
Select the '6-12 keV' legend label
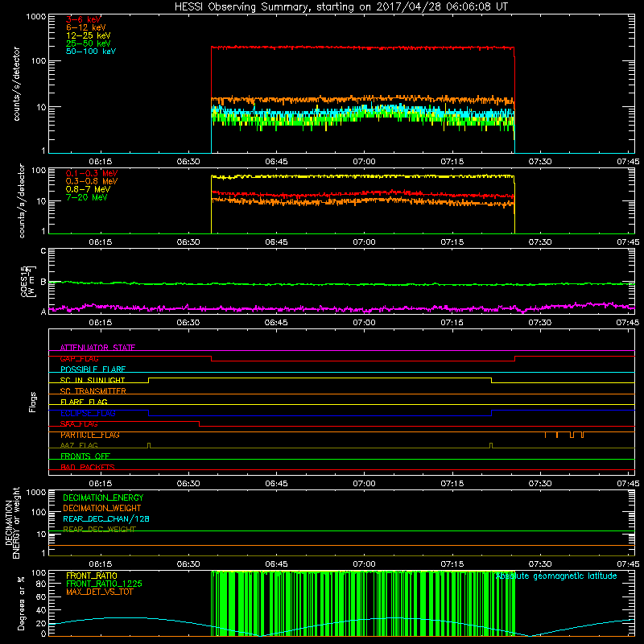pyautogui.click(x=86, y=27)
